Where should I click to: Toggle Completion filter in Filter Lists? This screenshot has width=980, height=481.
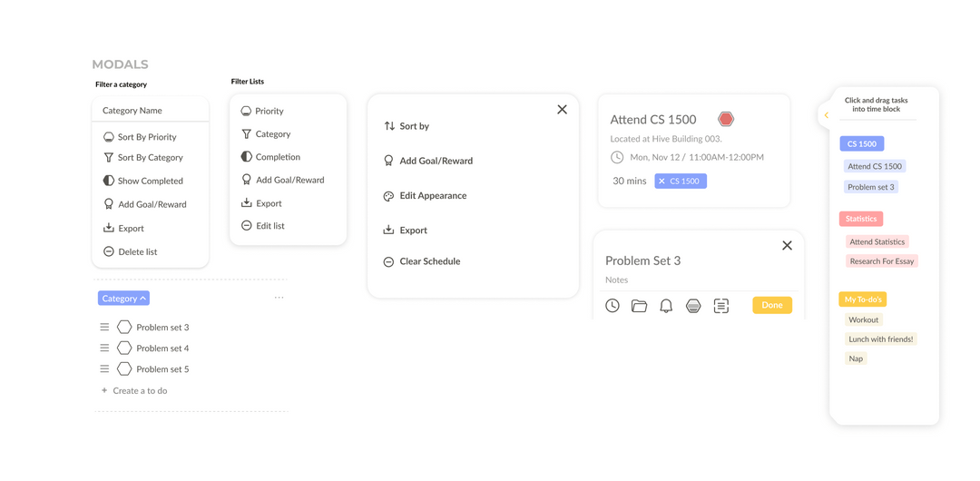tap(270, 157)
